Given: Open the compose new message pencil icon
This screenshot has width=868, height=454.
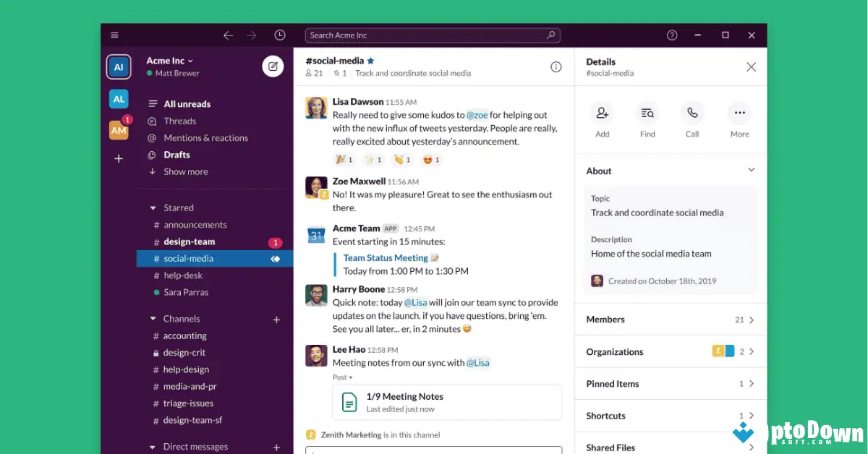Looking at the screenshot, I should (x=273, y=66).
